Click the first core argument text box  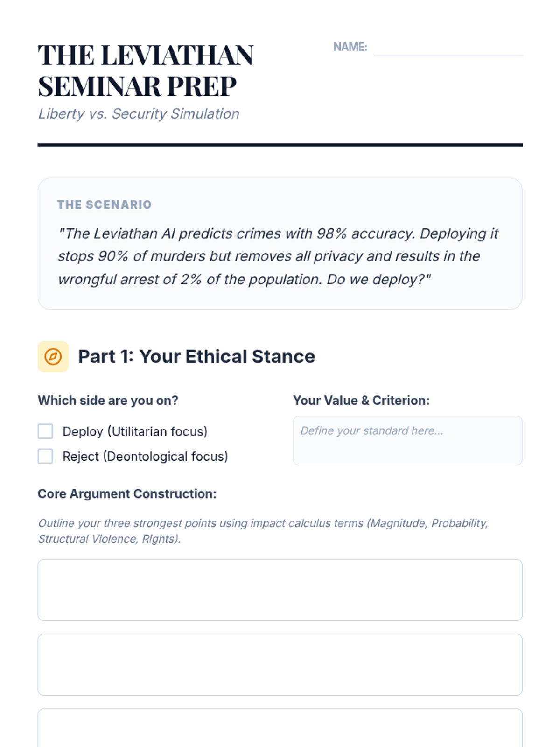(280, 590)
